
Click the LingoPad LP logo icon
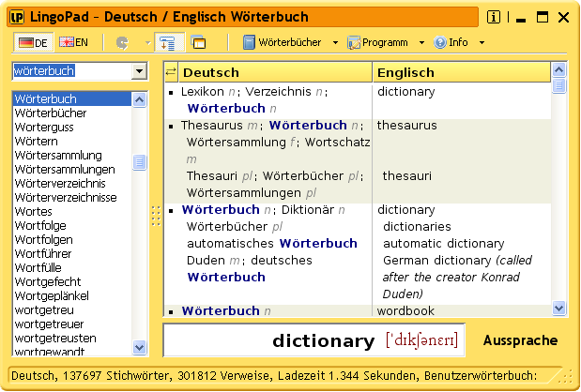(17, 17)
